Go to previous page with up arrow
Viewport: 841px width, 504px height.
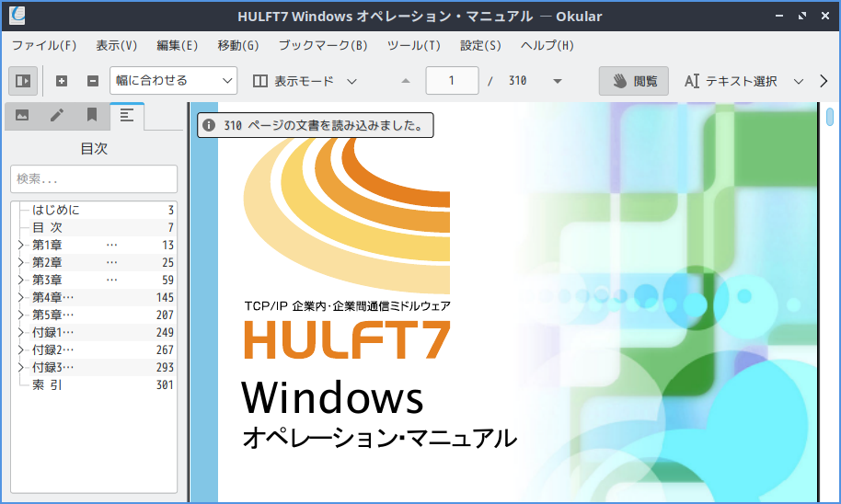[x=406, y=81]
